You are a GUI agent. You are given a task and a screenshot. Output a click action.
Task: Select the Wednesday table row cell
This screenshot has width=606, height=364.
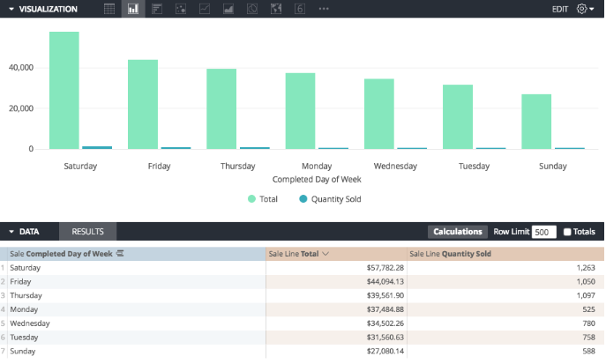[137, 323]
